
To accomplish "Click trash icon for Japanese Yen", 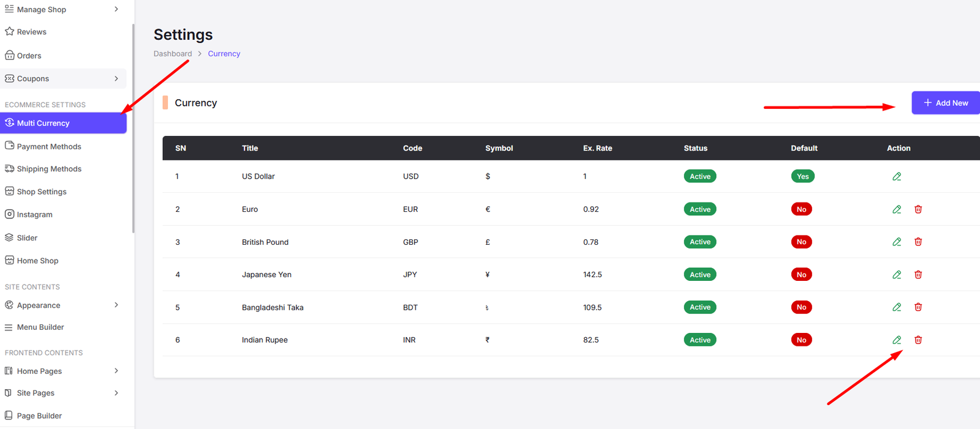I will pyautogui.click(x=918, y=275).
